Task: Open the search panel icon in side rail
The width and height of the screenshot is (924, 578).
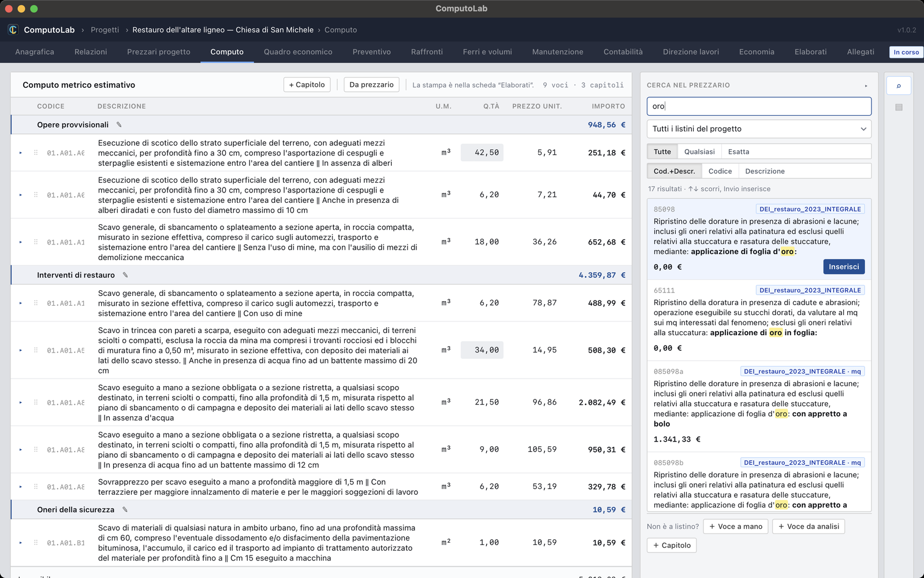Action: tap(899, 86)
